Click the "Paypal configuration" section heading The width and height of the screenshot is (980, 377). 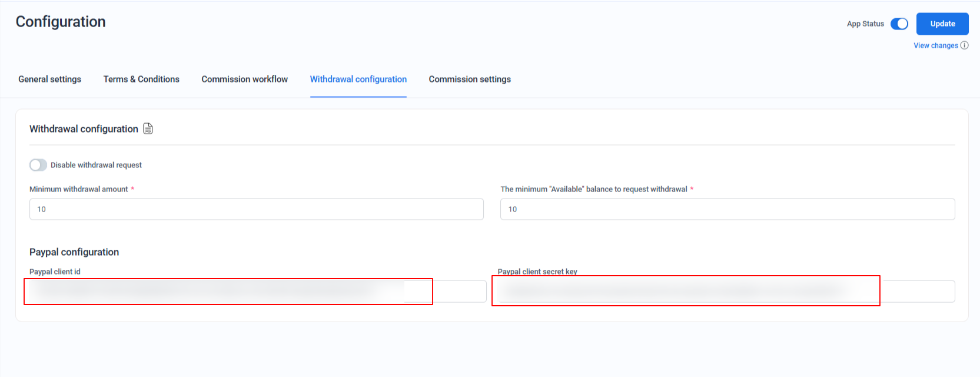(x=74, y=252)
